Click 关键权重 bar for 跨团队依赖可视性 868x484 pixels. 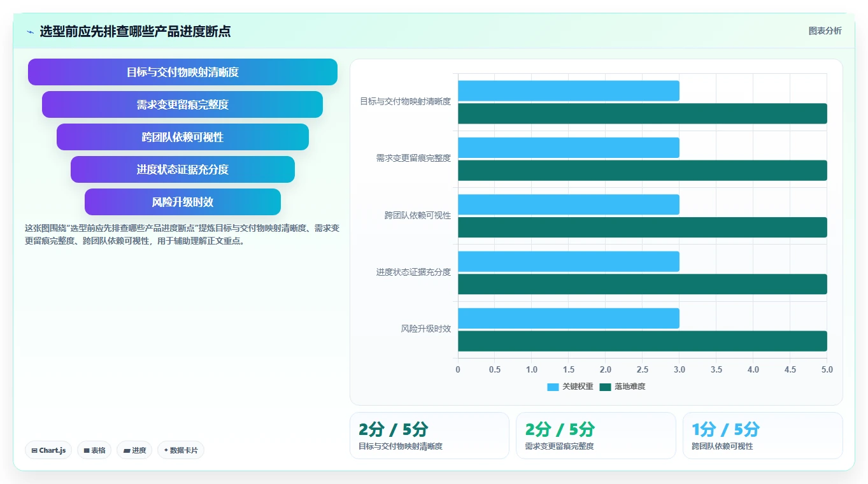pos(569,204)
